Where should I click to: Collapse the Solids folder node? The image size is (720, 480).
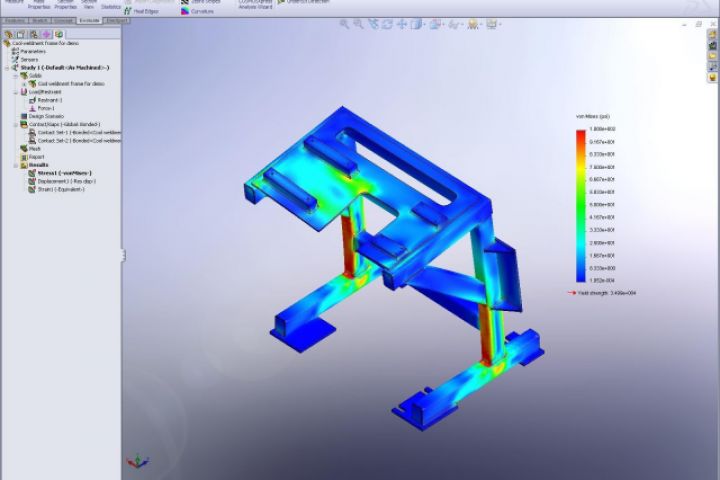[x=16, y=76]
